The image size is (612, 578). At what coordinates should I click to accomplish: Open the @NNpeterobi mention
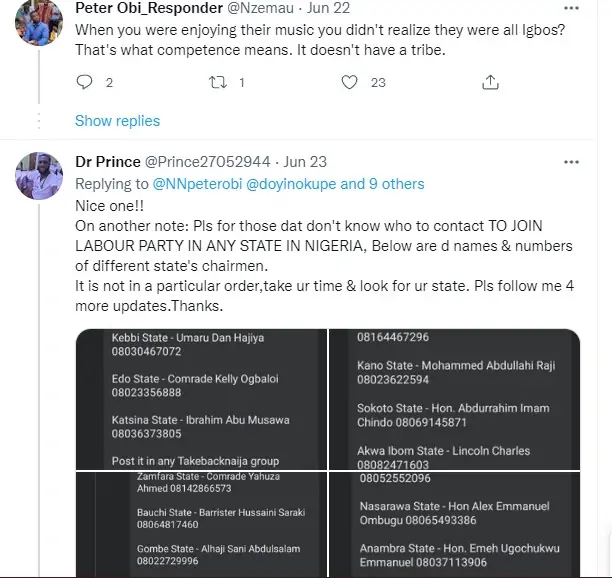(x=196, y=184)
